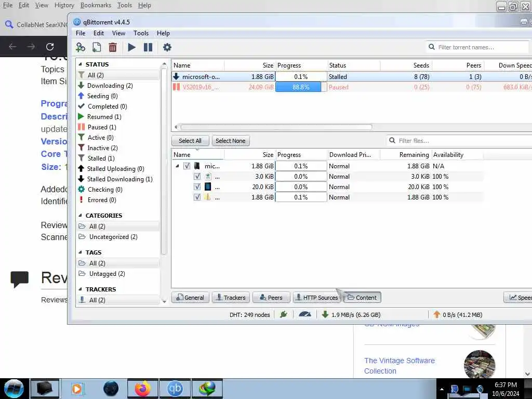The height and width of the screenshot is (399, 532).
Task: Open Firefox from the taskbar
Action: coord(142,389)
